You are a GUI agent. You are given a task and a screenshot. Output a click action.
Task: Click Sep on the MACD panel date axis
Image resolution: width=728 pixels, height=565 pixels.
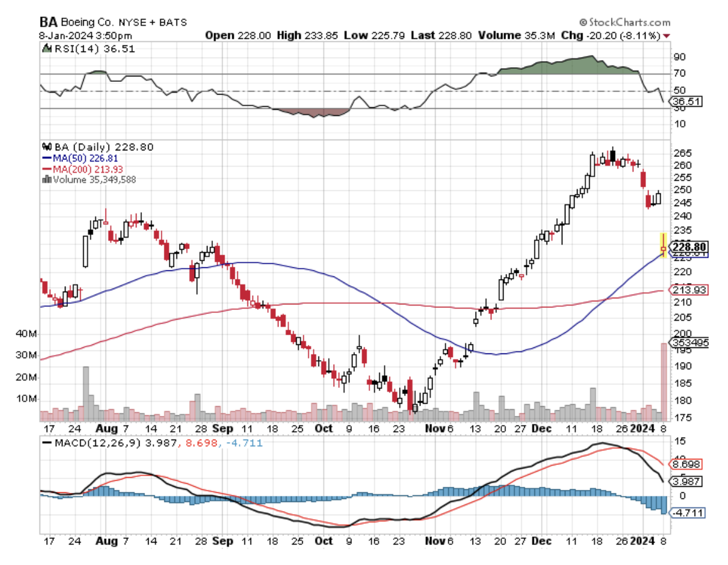coord(223,540)
